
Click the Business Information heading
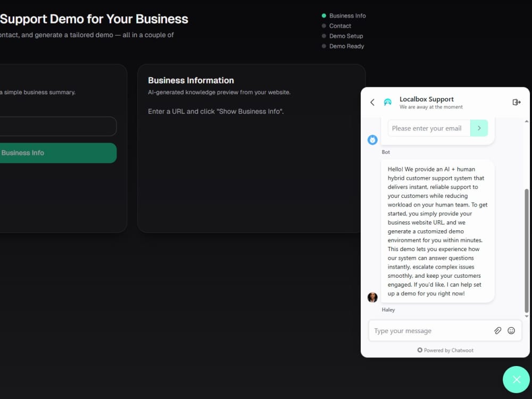[x=191, y=80]
